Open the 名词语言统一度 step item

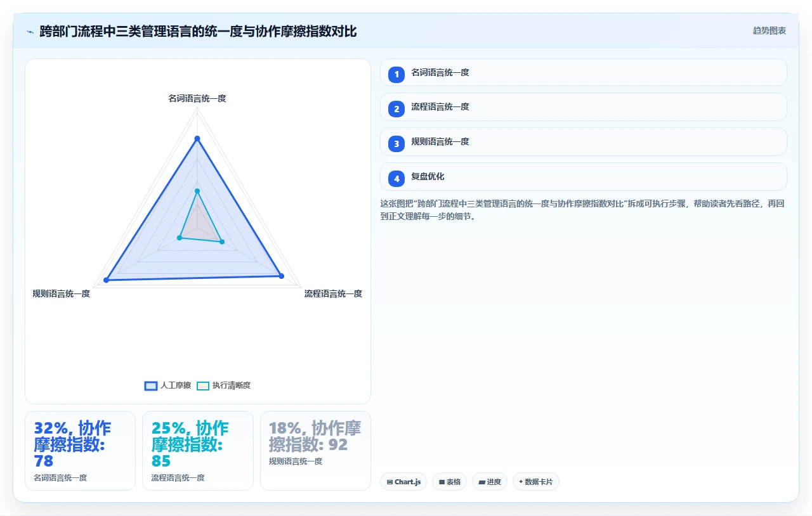click(584, 72)
